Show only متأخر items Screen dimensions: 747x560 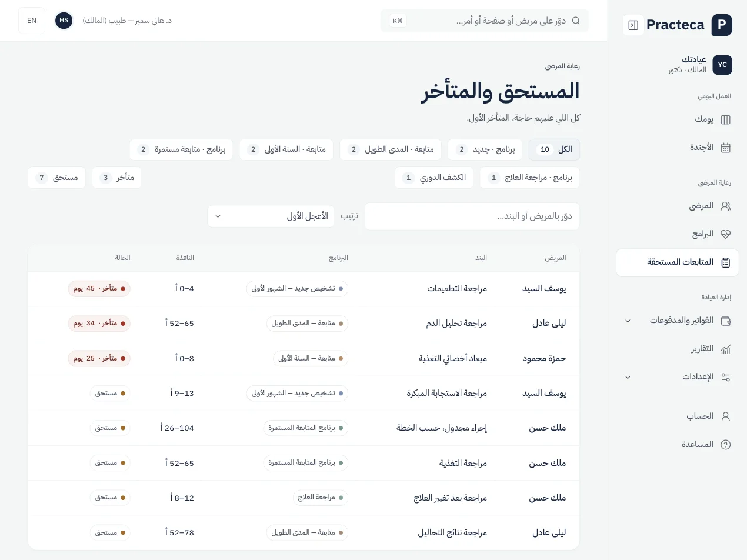coord(116,178)
